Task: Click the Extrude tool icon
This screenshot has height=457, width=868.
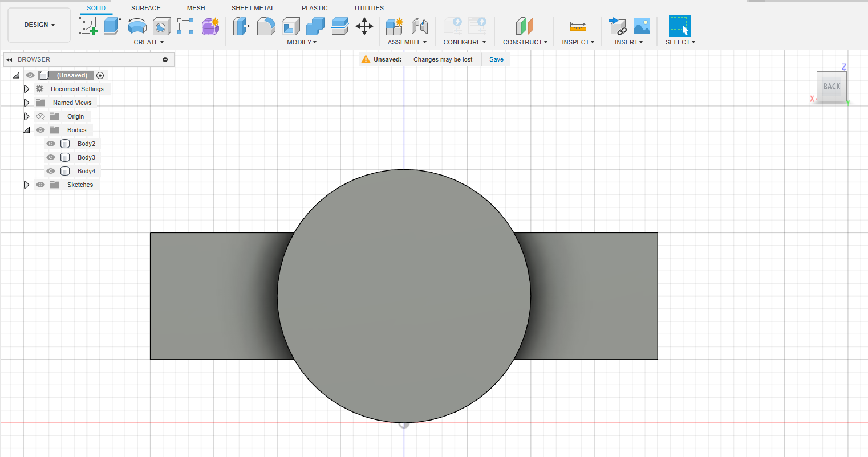Action: (112, 26)
